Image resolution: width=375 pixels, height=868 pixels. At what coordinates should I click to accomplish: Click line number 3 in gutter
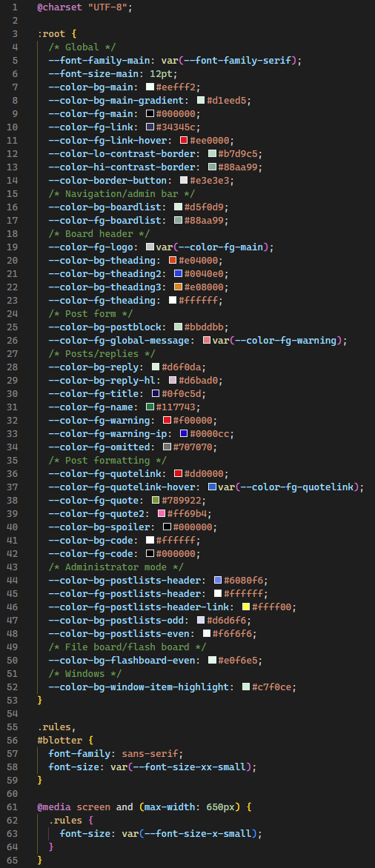coord(15,34)
